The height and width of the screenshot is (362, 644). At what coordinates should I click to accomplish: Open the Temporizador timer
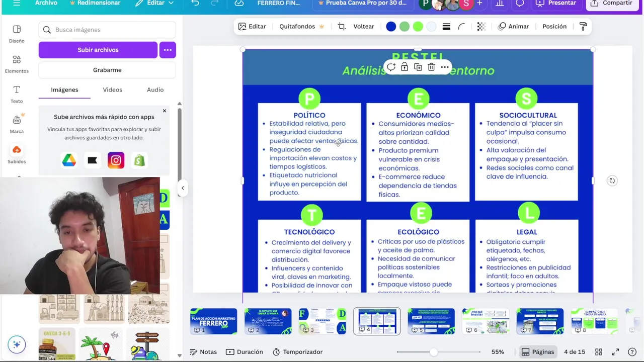tap(297, 352)
